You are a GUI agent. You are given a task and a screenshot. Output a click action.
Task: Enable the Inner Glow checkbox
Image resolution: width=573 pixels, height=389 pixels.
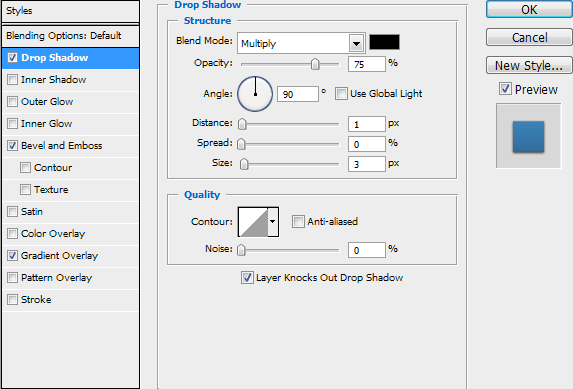click(12, 124)
